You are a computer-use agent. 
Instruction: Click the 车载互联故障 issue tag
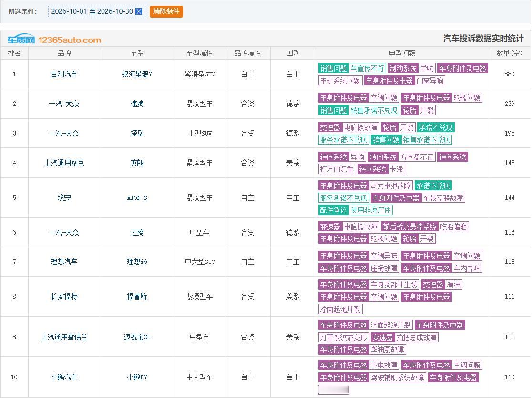pyautogui.click(x=443, y=198)
